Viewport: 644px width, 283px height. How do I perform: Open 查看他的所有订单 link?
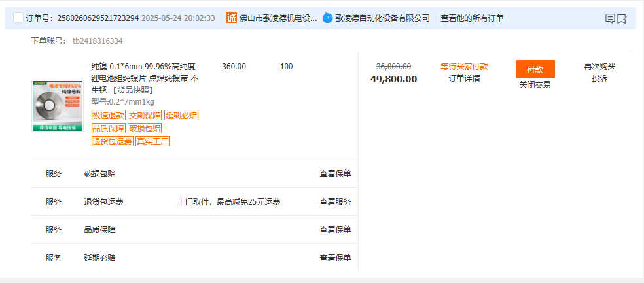point(472,18)
